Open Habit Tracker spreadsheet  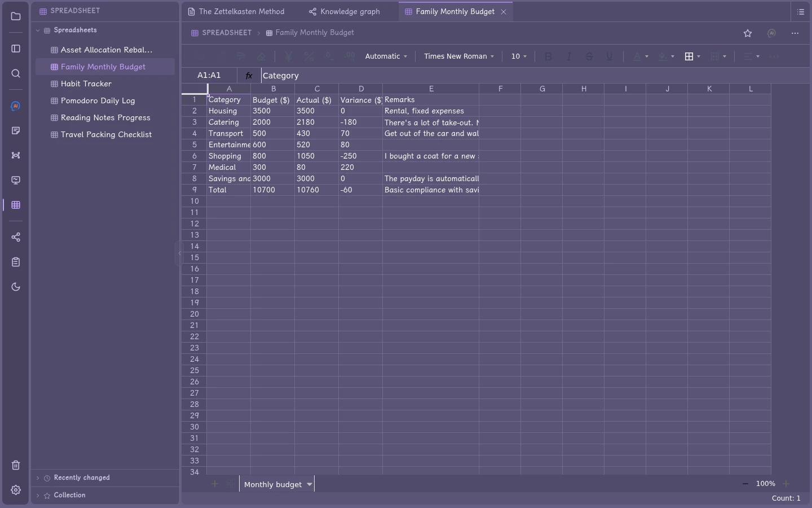(105, 84)
